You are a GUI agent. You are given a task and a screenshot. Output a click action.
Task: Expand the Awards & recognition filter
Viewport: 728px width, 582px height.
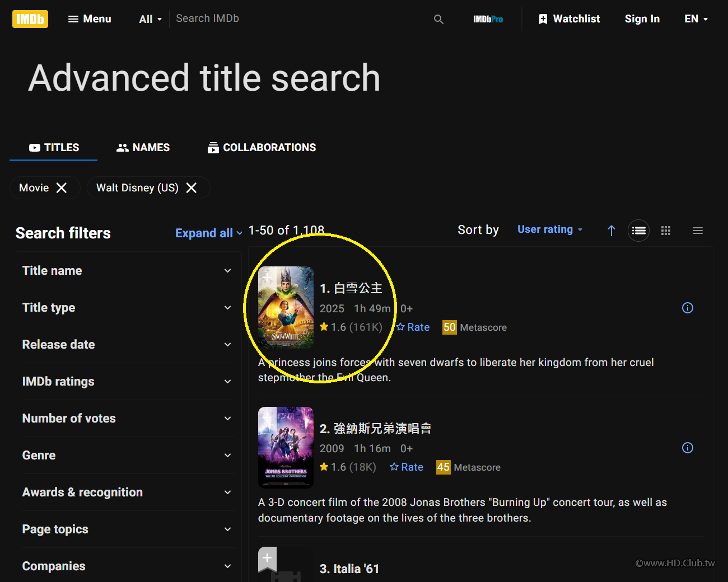[128, 492]
